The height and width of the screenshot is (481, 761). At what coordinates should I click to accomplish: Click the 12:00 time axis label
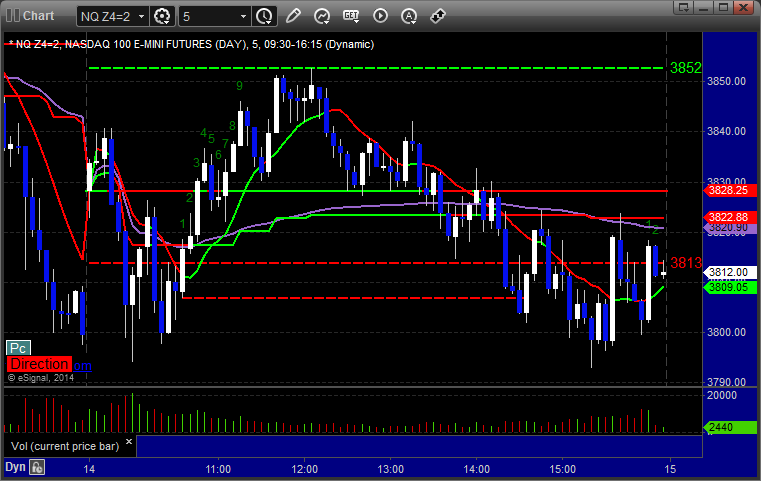[x=304, y=469]
